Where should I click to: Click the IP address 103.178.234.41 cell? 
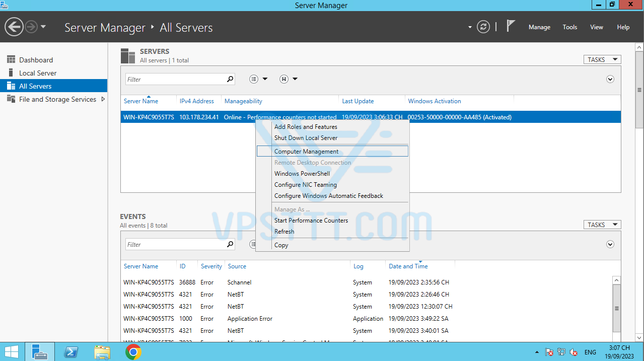tap(199, 117)
